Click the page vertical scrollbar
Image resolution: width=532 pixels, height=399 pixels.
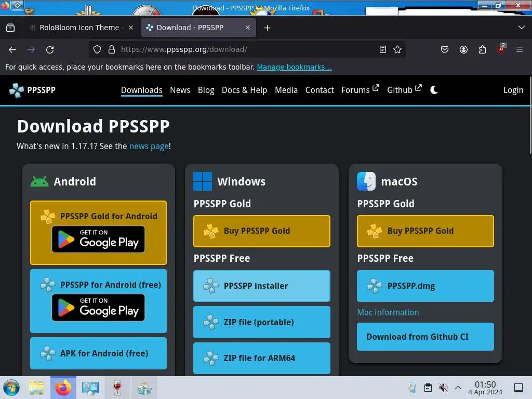click(530, 115)
